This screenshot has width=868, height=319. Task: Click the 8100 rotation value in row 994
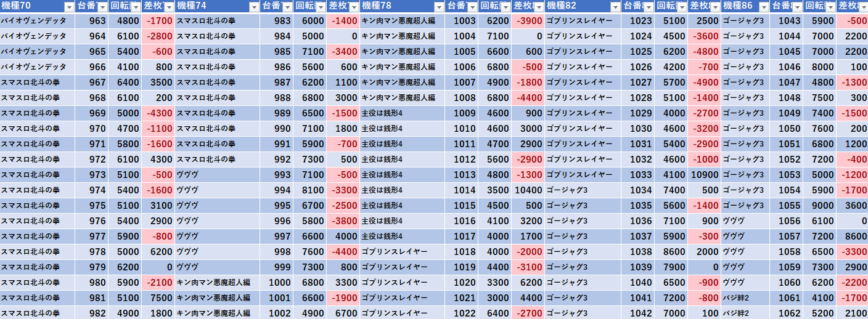point(310,190)
